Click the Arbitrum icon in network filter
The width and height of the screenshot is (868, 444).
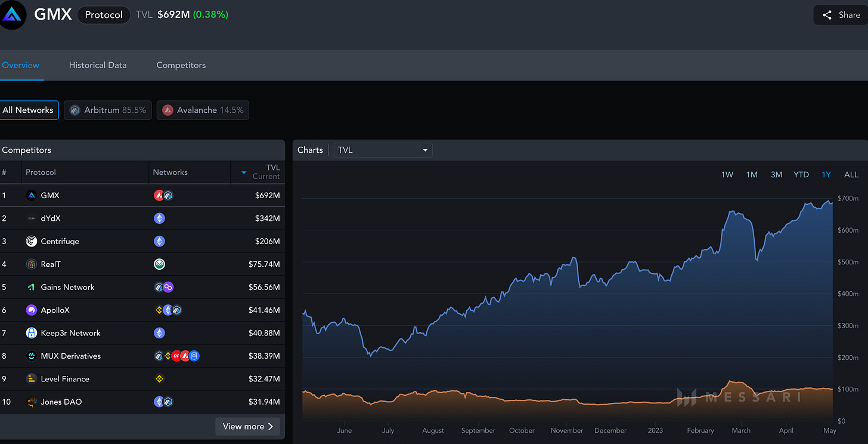tap(75, 110)
